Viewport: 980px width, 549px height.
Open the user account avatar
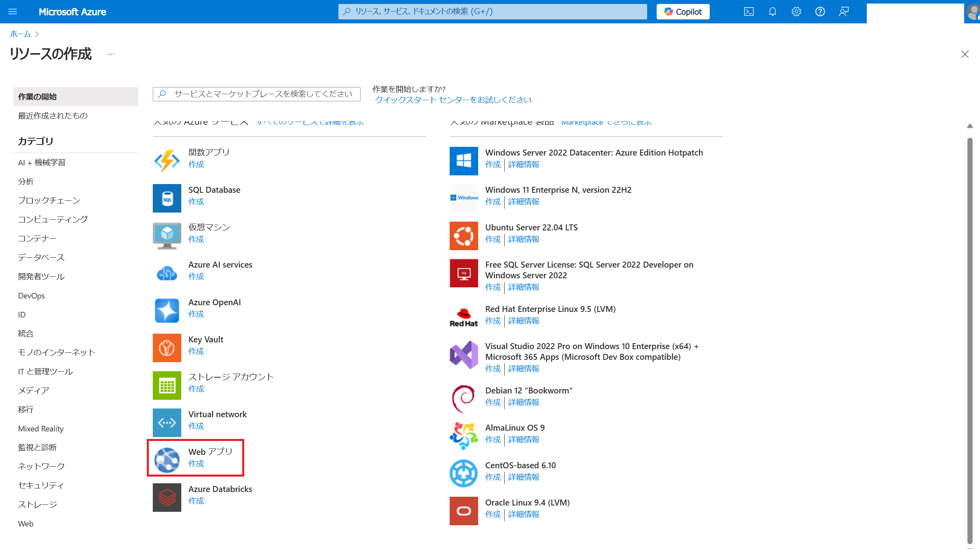pos(973,11)
